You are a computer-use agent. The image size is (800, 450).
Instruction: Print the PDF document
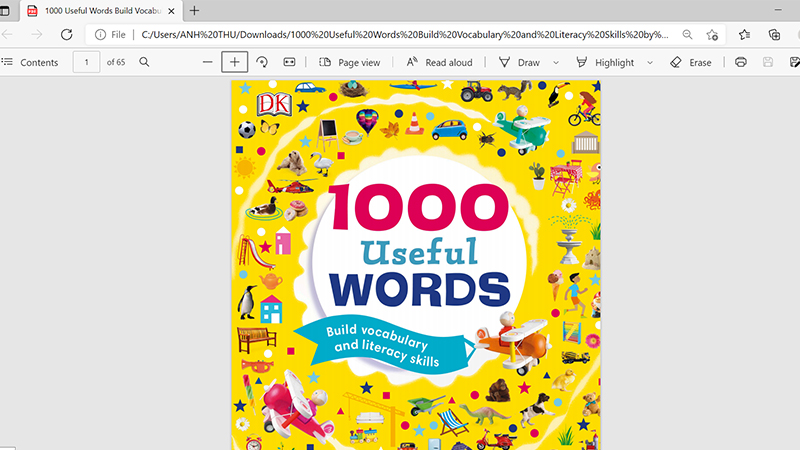[741, 62]
